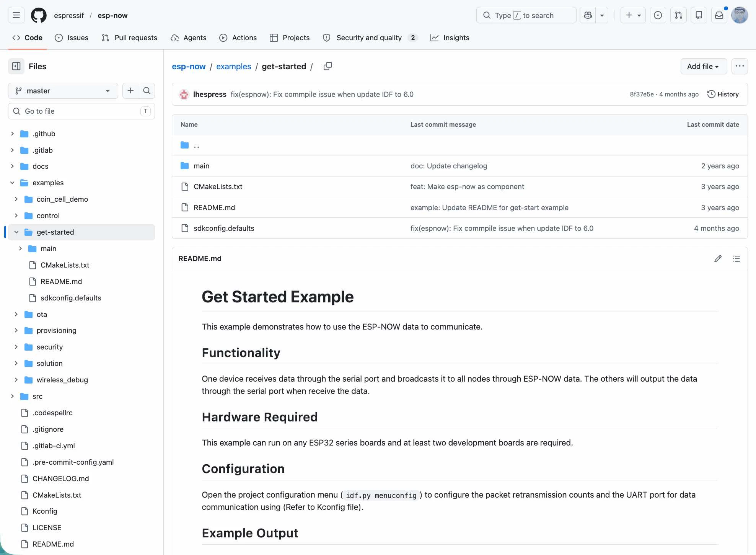This screenshot has height=555, width=756.
Task: Open more options ellipsis menu
Action: tap(740, 66)
